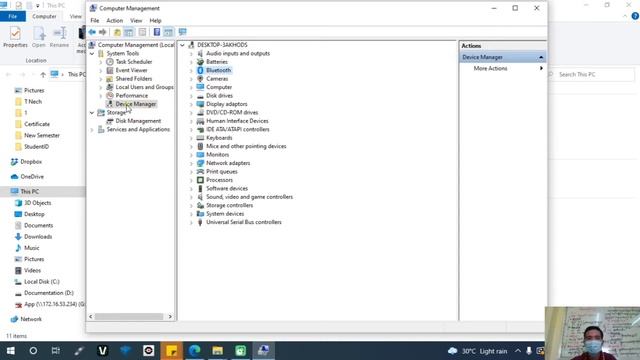
Task: Select Local Users and Groups
Action: [144, 87]
